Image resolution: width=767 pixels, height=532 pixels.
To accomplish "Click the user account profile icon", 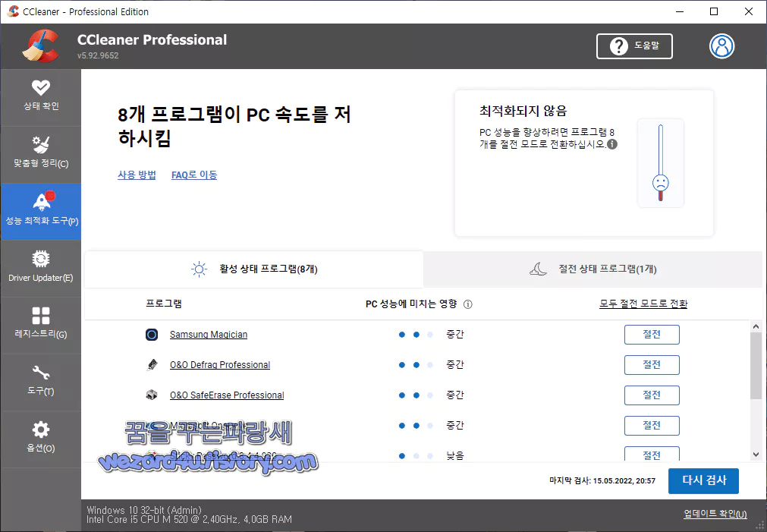I will 721,46.
